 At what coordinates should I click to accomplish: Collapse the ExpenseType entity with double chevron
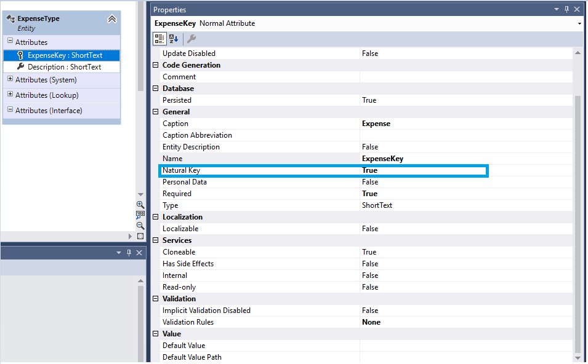(x=111, y=19)
